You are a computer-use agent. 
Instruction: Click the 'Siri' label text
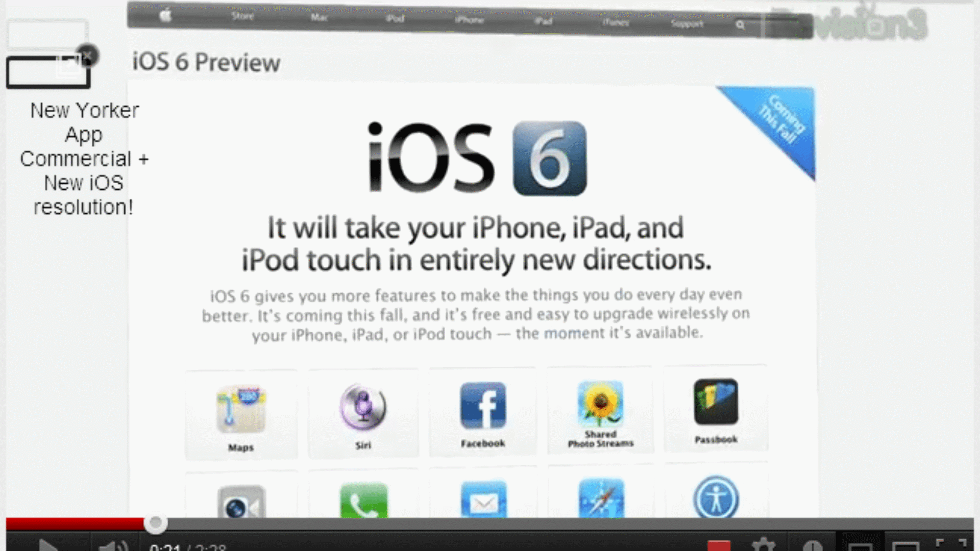[363, 445]
